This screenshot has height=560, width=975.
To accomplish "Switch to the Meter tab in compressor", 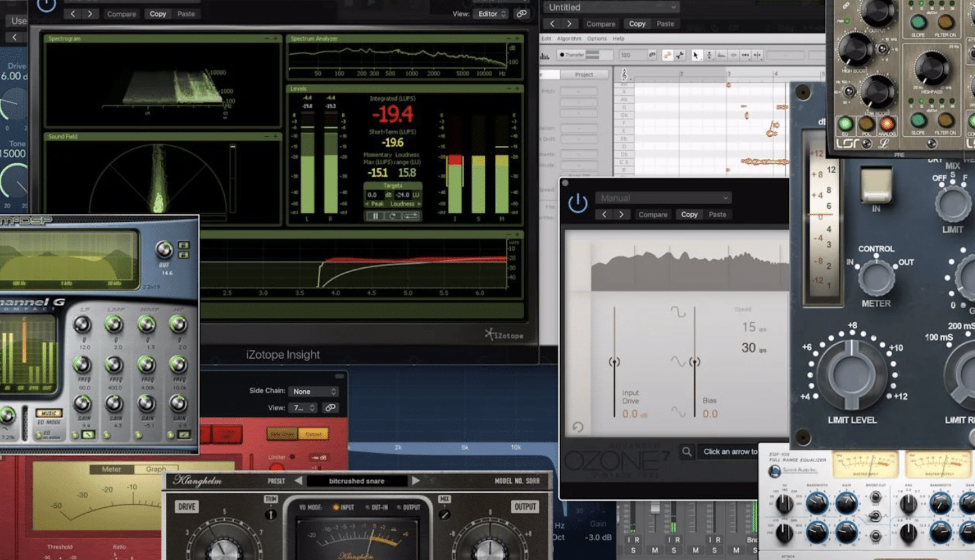I will click(x=111, y=469).
